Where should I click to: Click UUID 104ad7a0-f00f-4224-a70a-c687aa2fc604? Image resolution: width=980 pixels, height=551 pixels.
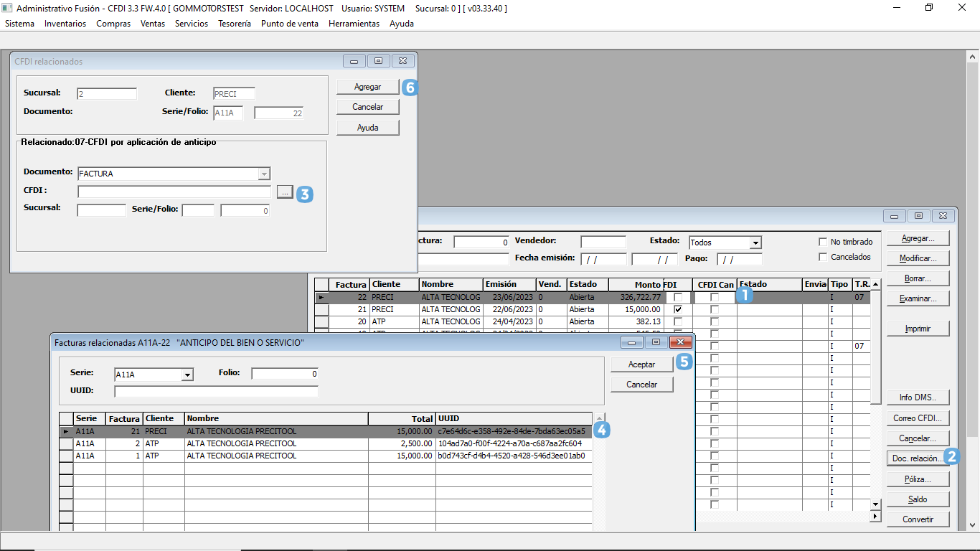(510, 444)
